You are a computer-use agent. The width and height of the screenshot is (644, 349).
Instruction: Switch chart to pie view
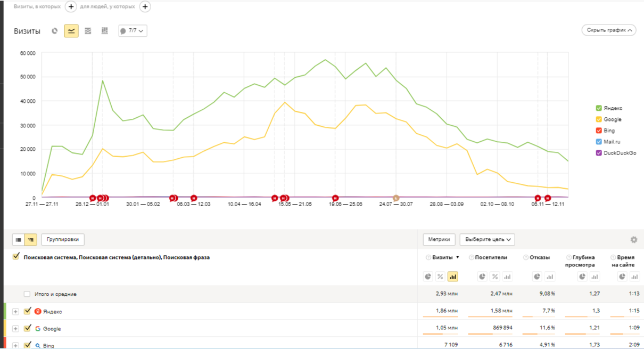[54, 31]
